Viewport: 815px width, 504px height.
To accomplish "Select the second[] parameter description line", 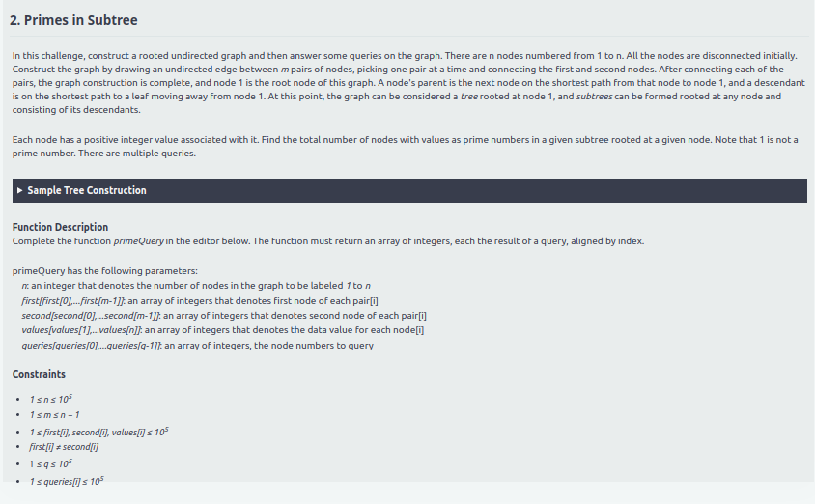I will [x=223, y=315].
